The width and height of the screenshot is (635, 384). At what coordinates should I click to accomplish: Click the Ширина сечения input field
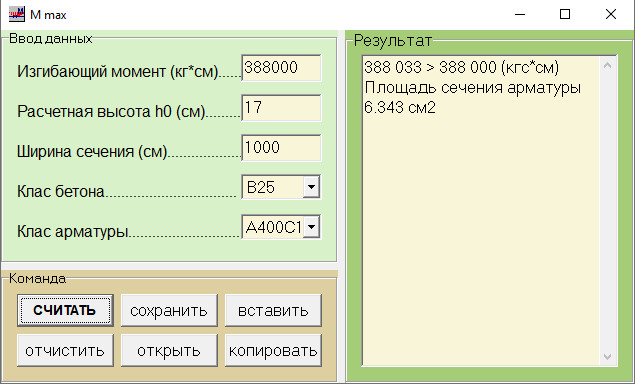(281, 147)
